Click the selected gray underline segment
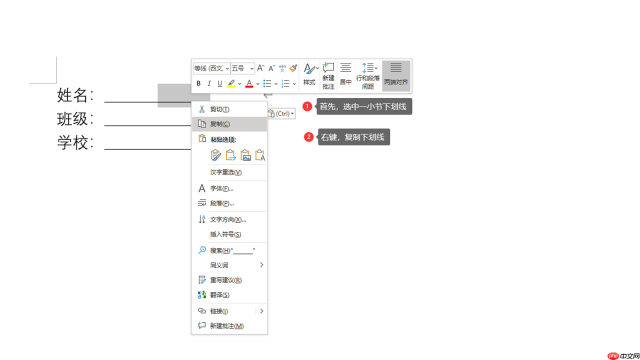The height and width of the screenshot is (360, 640). [x=175, y=96]
